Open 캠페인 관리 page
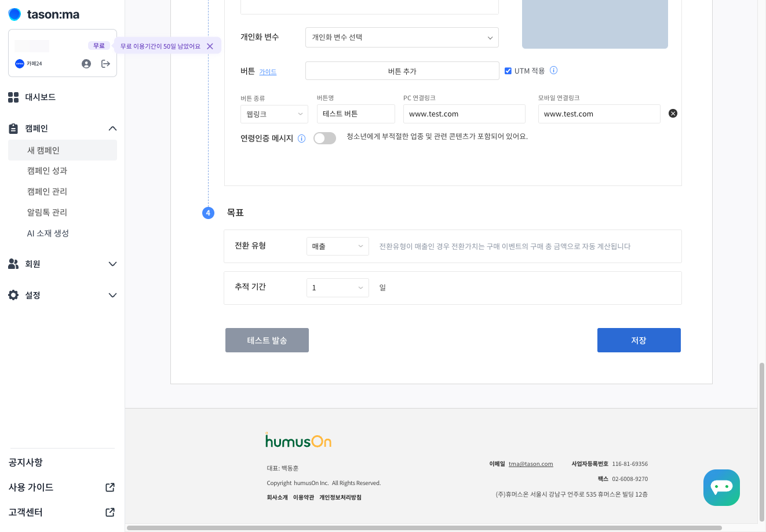 click(47, 192)
